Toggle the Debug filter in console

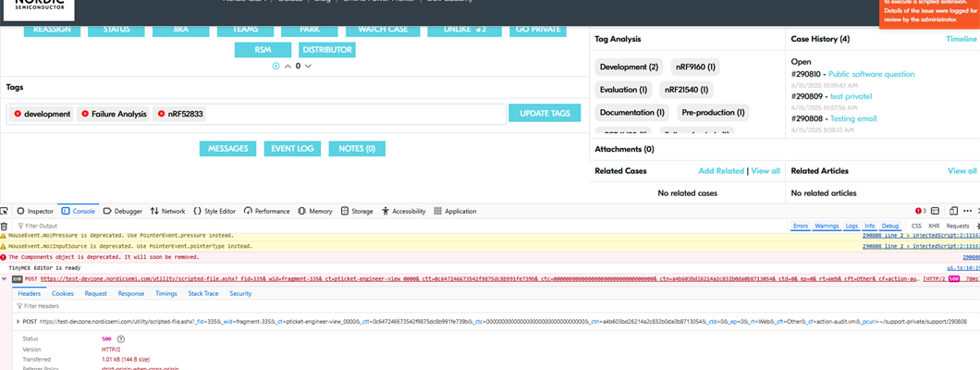pos(890,226)
